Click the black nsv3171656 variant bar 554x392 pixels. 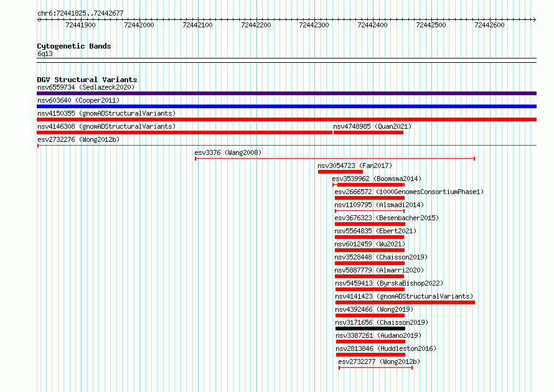pos(370,329)
